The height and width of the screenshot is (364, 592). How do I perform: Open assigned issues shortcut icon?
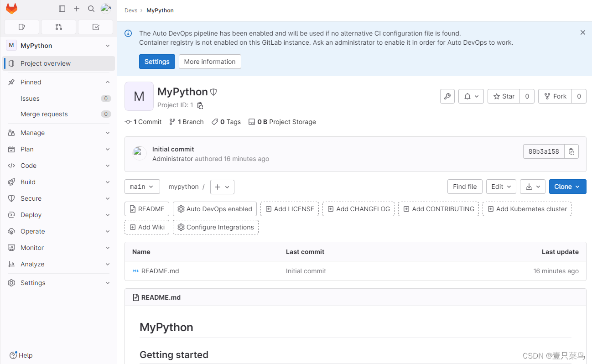click(21, 27)
